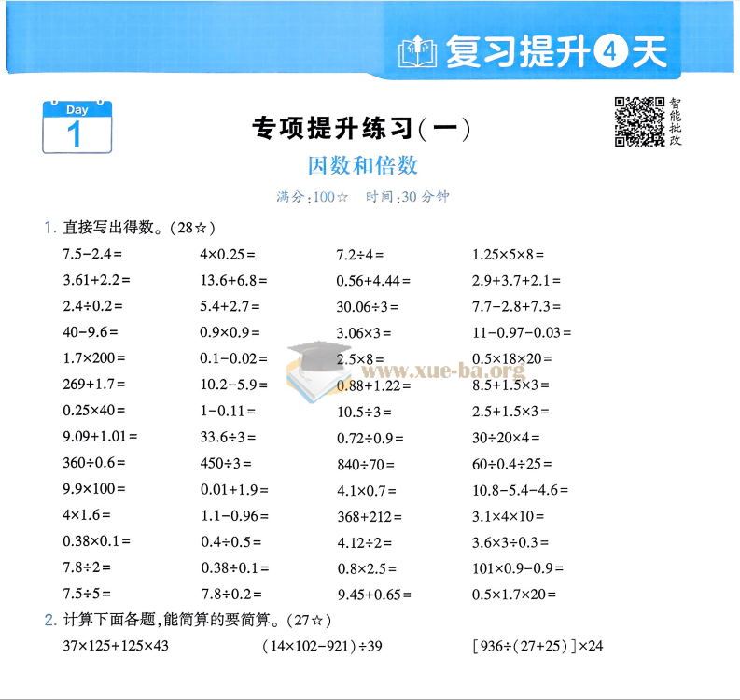Viewport: 740px width, 700px height.
Task: Click the 专项提升练习(一) heading
Action: [361, 129]
